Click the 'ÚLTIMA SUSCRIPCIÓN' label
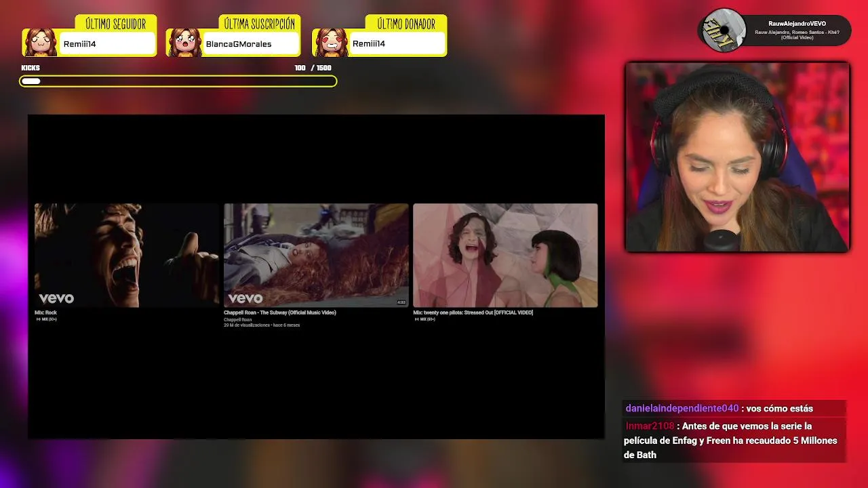 (260, 24)
